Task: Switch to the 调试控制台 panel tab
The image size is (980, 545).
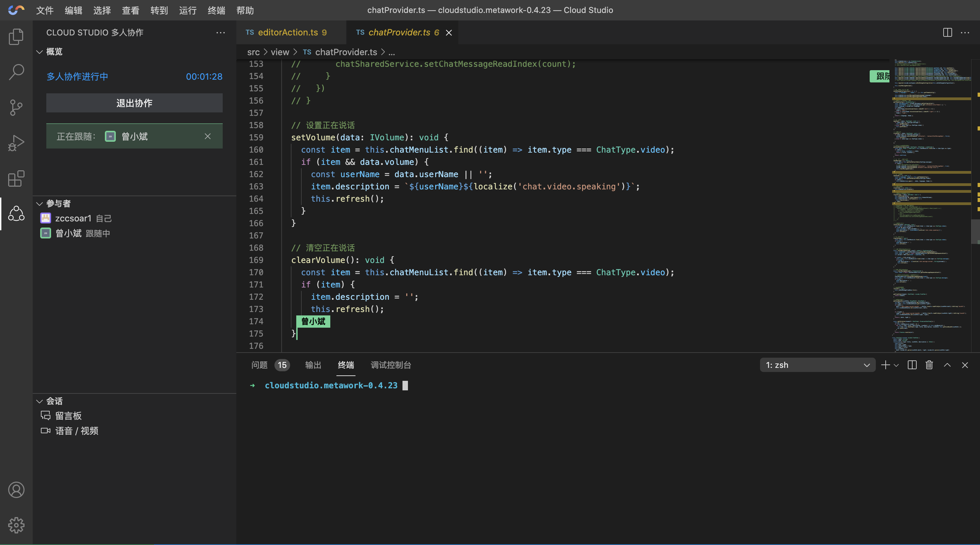Action: tap(391, 365)
